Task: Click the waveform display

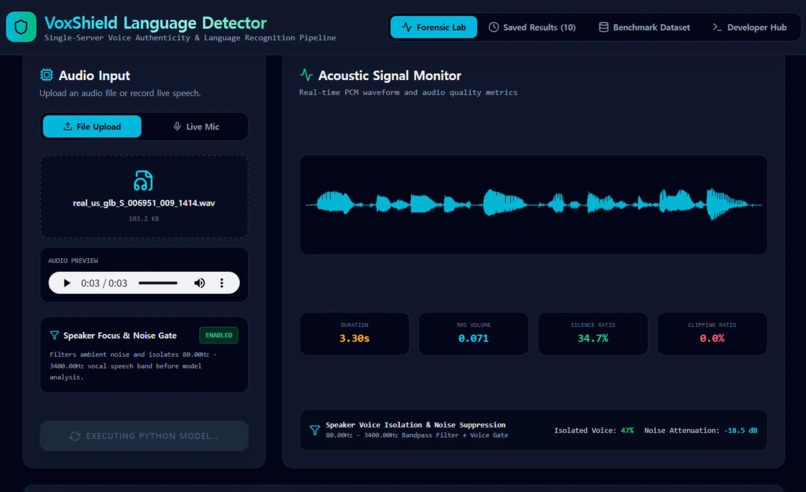Action: (x=534, y=205)
